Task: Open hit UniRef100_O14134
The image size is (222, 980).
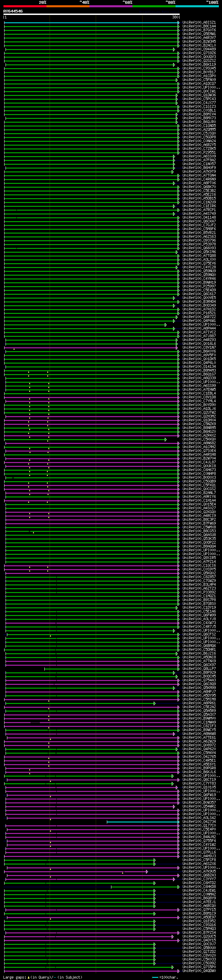Action: click(x=199, y=367)
